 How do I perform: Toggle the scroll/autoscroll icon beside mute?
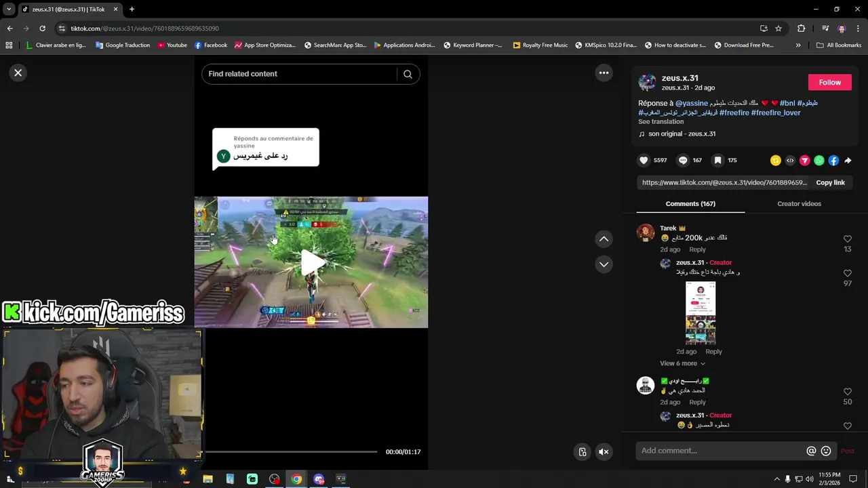[x=582, y=452]
